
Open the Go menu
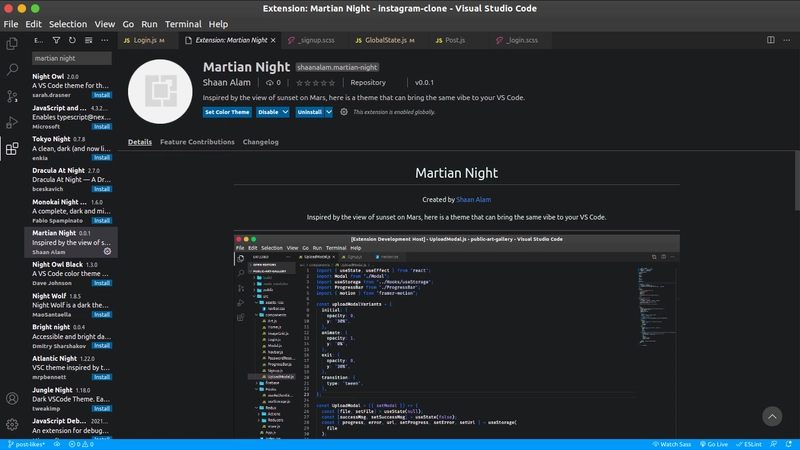click(x=128, y=24)
